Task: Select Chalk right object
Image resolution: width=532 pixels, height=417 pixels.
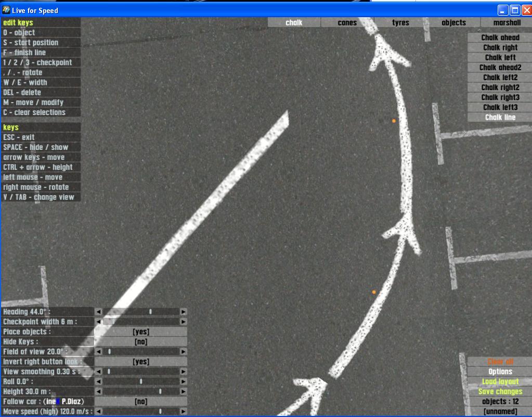Action: [500, 47]
